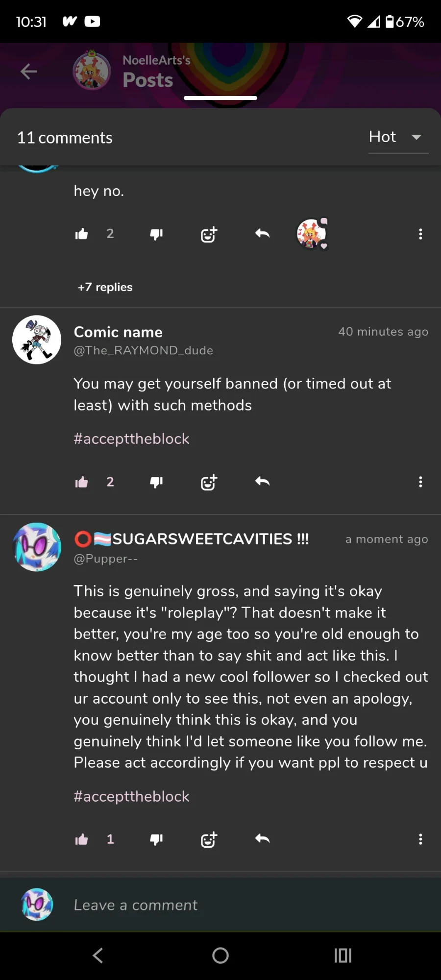Open options menu for "hey no." comment

tap(420, 234)
